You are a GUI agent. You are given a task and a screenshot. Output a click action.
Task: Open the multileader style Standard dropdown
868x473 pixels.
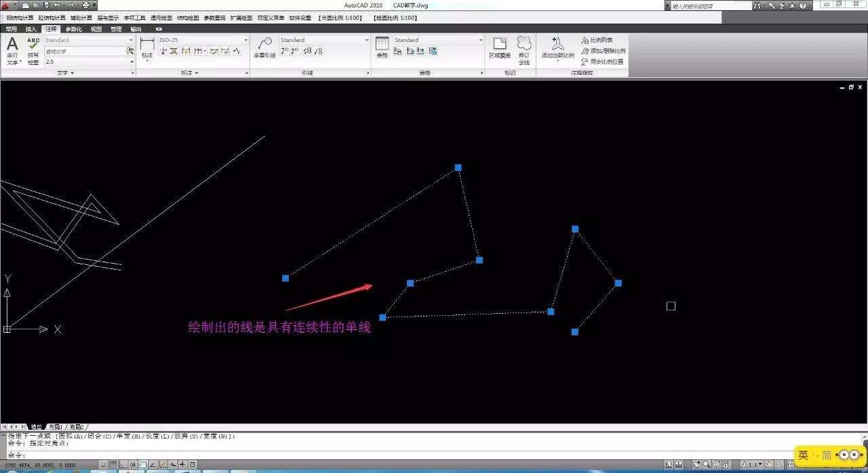[367, 40]
